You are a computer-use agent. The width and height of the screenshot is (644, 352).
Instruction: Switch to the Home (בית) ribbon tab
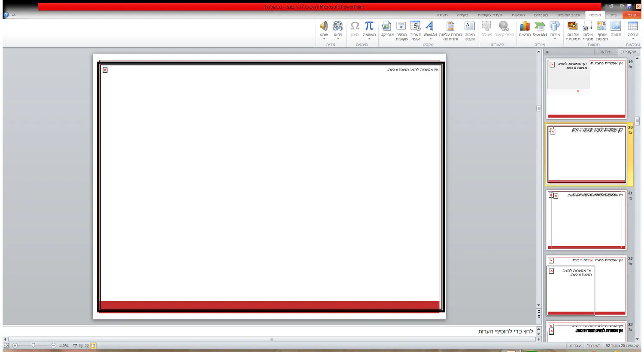tap(614, 15)
